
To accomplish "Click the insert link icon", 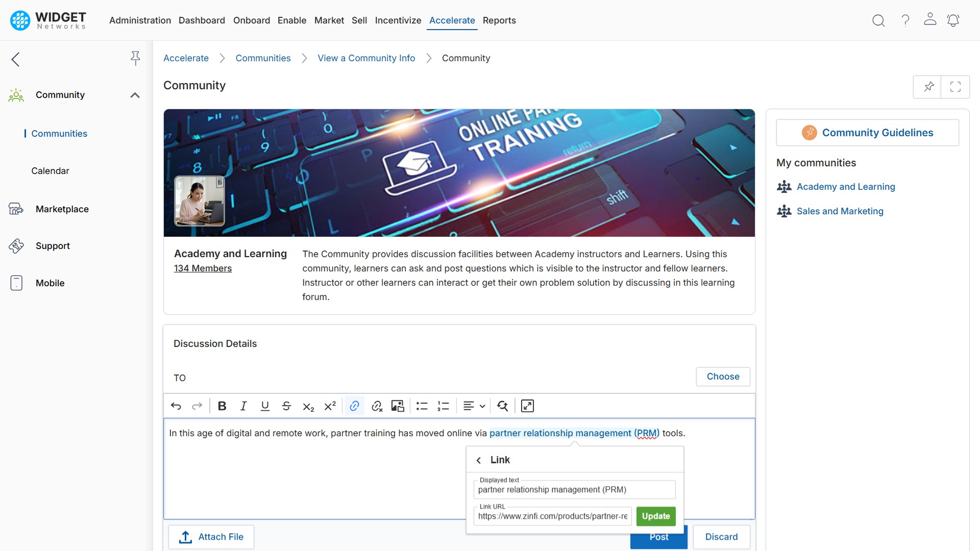I will point(355,406).
